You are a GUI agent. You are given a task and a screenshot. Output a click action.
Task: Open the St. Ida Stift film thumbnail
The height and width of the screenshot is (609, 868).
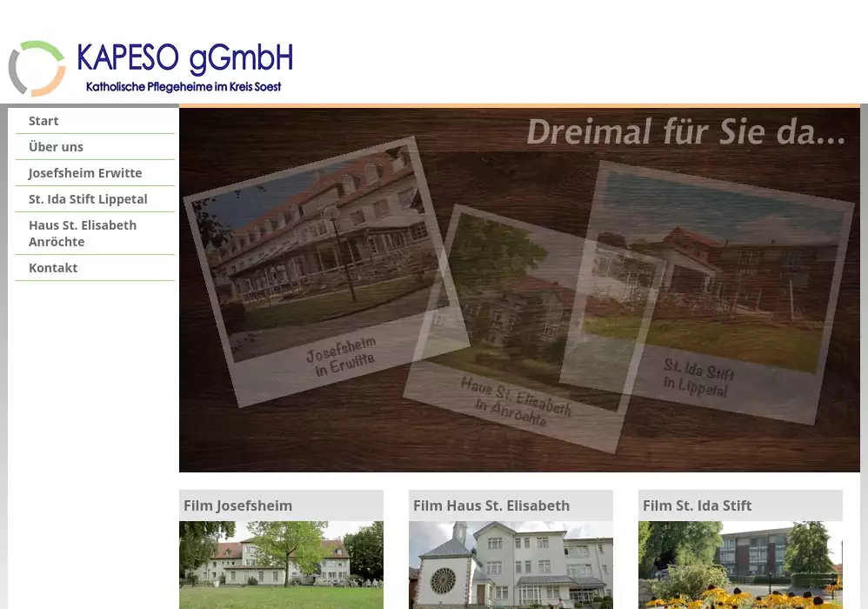click(x=740, y=565)
